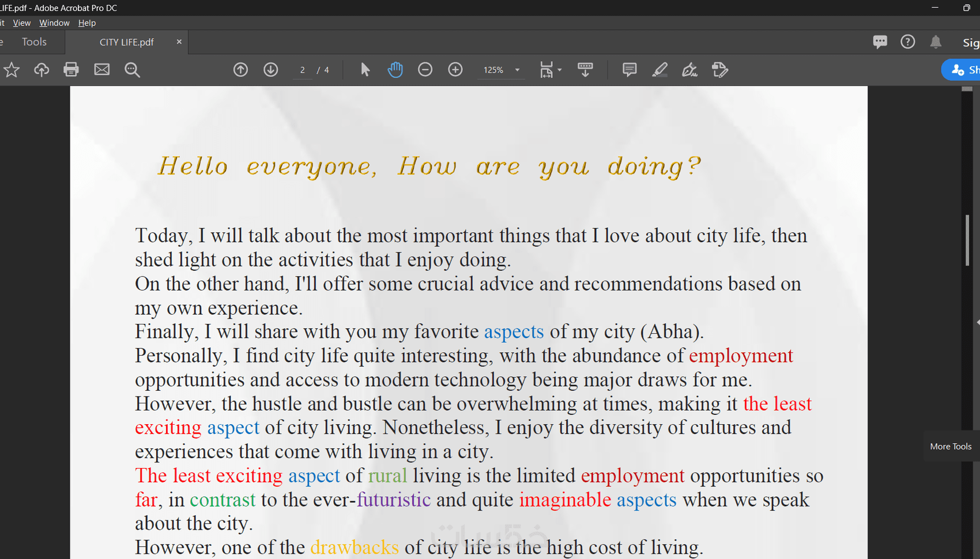Viewport: 980px width, 559px height.
Task: Click the red word 'imaginable'
Action: coord(565,500)
